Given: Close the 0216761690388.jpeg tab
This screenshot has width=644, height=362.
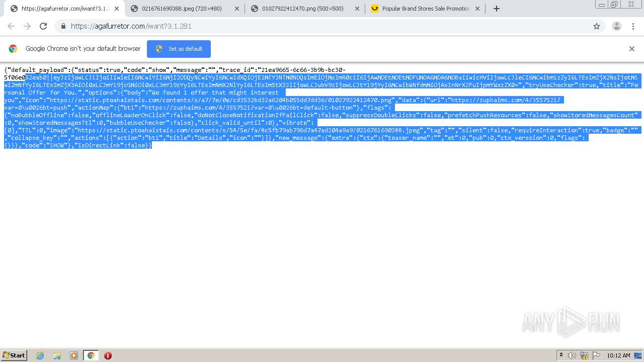Looking at the screenshot, I should 236,9.
